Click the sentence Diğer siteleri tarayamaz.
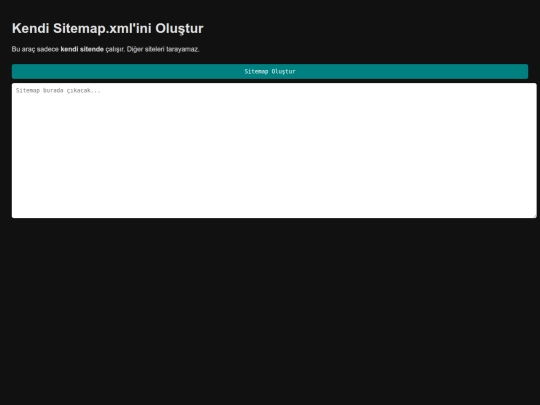This screenshot has width=540, height=405. [163, 49]
